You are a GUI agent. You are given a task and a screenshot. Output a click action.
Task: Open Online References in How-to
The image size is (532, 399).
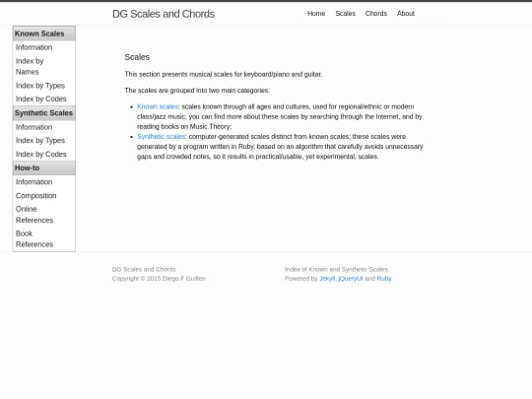pos(34,215)
